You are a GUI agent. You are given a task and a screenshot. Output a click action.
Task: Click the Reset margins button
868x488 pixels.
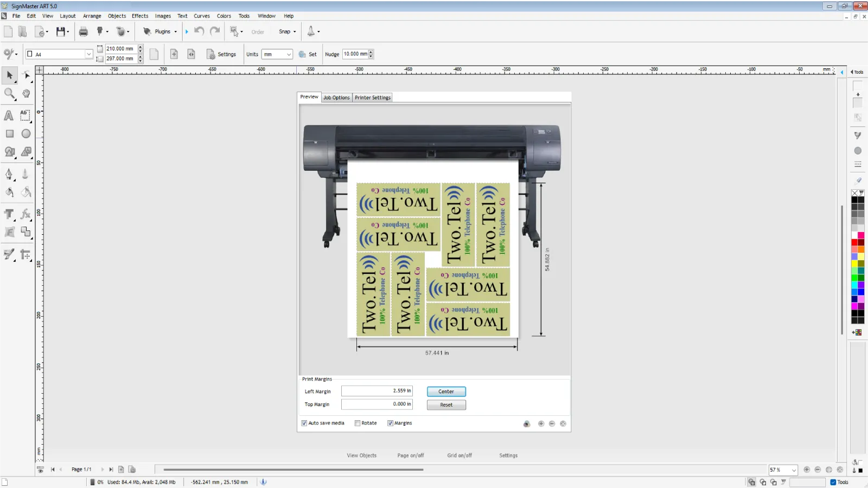tap(446, 405)
